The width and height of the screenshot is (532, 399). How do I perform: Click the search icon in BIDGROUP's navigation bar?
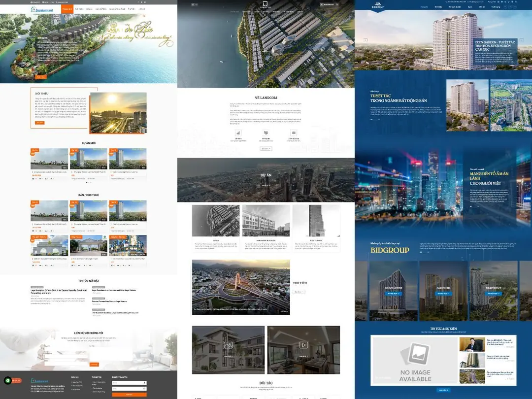click(505, 7)
